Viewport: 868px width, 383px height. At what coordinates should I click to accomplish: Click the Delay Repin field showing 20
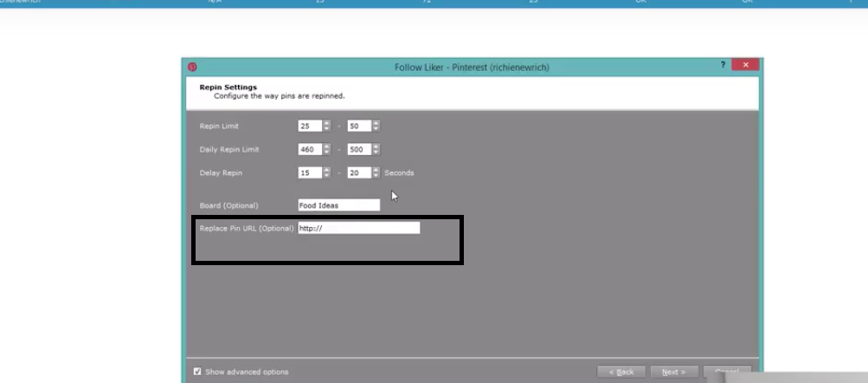tap(359, 173)
